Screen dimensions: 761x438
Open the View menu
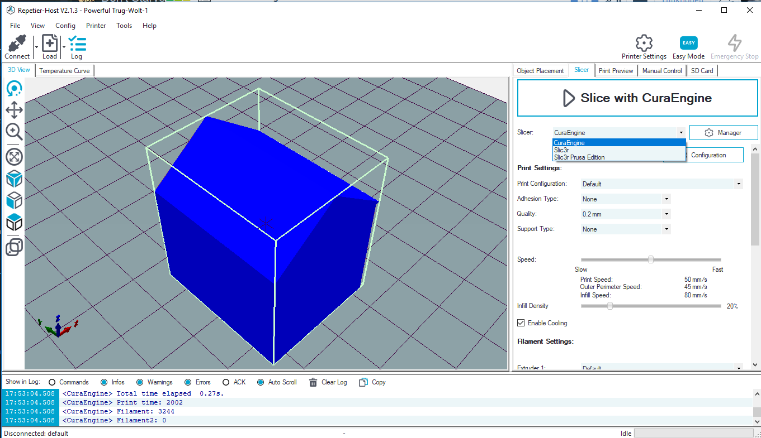37,26
